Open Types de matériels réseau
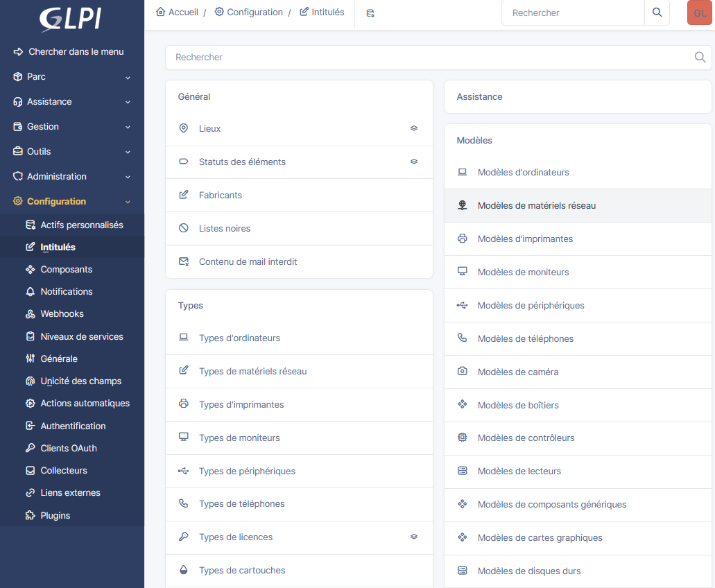This screenshot has height=588, width=715. pos(299,371)
